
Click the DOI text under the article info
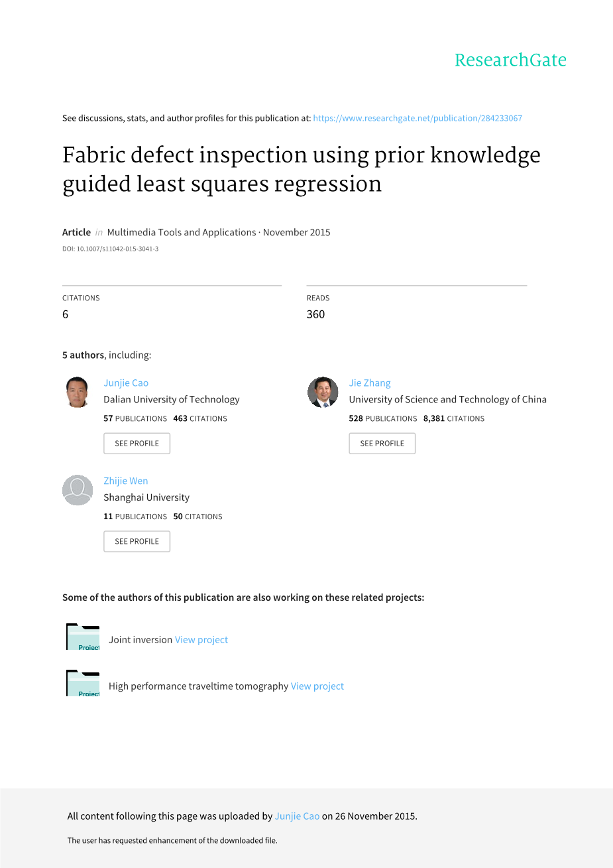point(110,249)
